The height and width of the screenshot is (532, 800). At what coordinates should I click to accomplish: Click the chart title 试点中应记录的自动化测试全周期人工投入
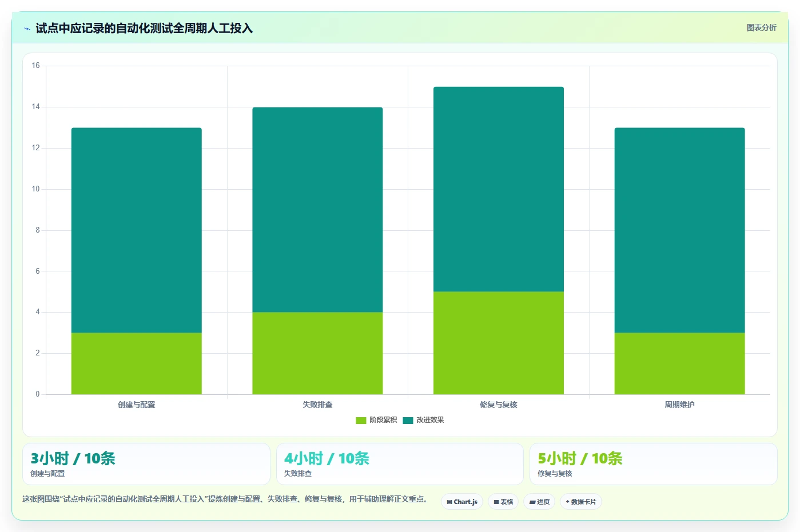pyautogui.click(x=144, y=29)
